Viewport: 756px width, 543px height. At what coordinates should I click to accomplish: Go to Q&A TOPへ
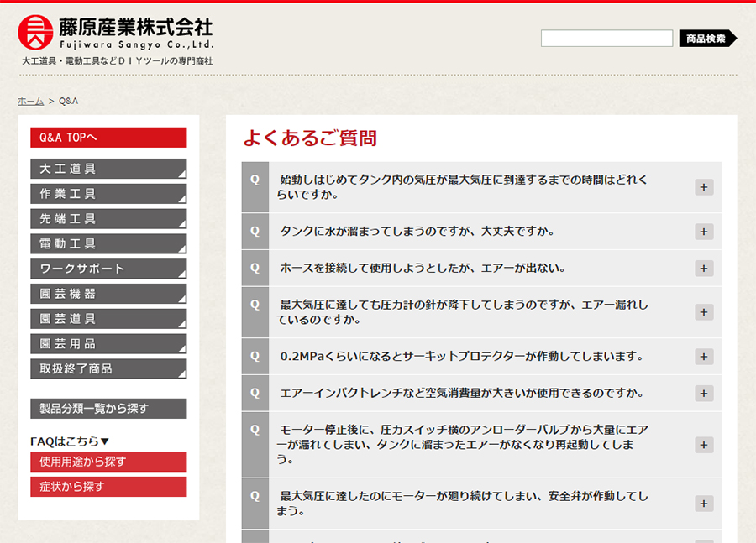(x=108, y=138)
